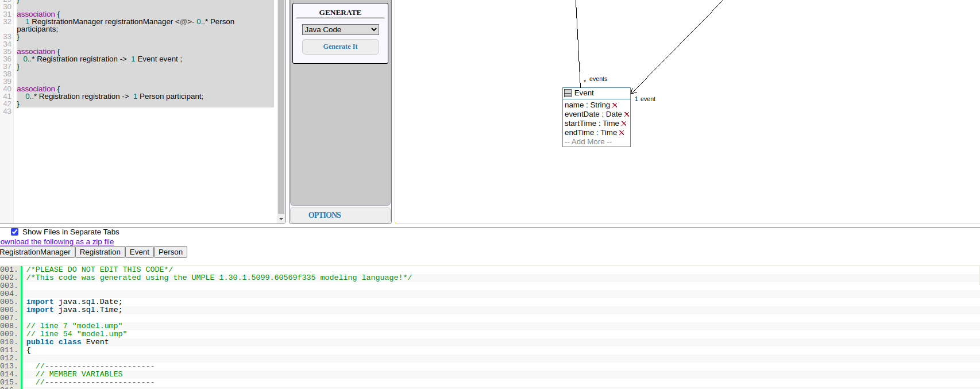Viewport: 980px width, 389px height.
Task: Switch to the Registration tab
Action: tap(100, 252)
